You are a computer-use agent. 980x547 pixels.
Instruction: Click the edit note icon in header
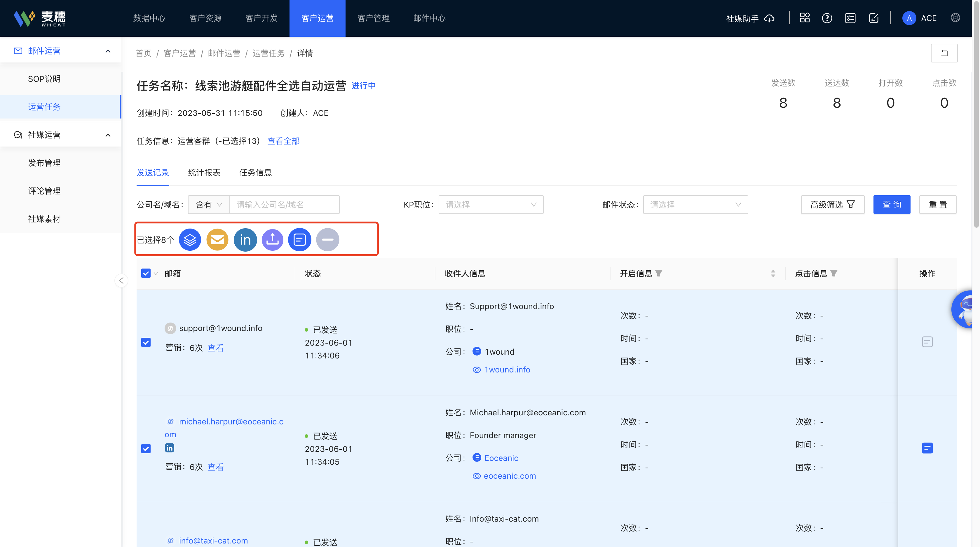pyautogui.click(x=874, y=18)
